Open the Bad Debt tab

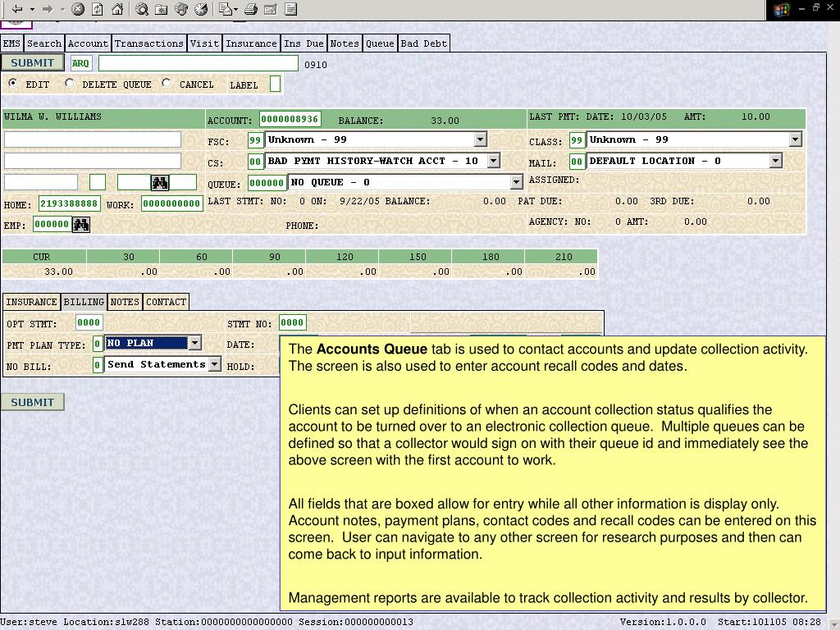point(424,43)
